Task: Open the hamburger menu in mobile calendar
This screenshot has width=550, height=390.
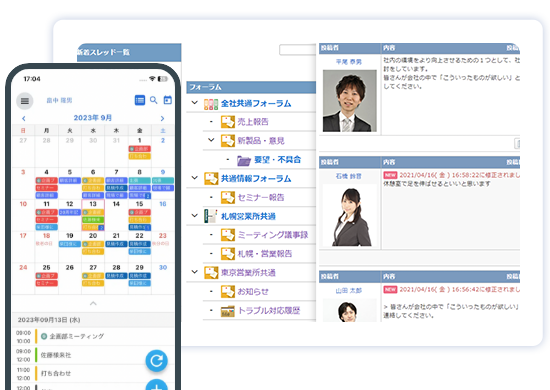Action: click(25, 101)
